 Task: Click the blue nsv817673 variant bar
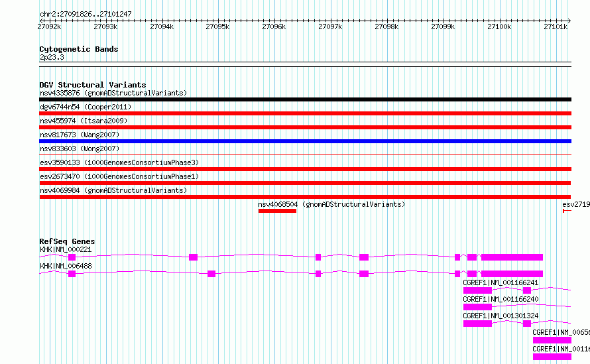(x=305, y=141)
